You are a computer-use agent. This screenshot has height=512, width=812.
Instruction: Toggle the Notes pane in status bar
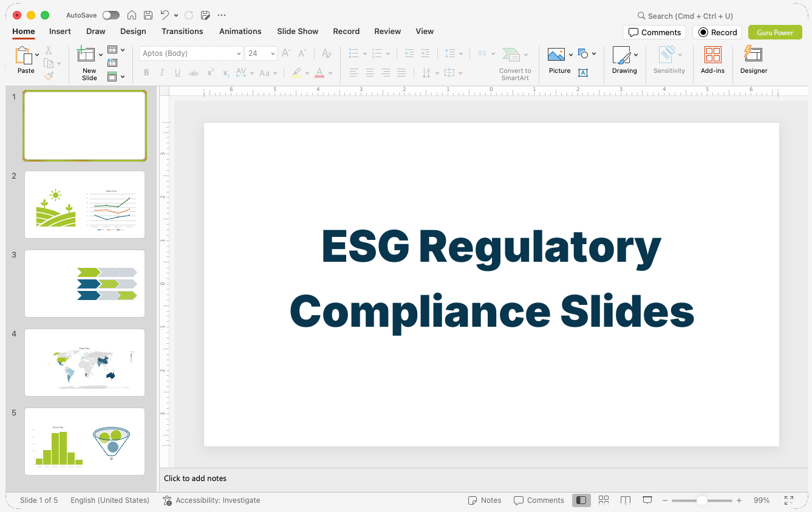point(485,500)
